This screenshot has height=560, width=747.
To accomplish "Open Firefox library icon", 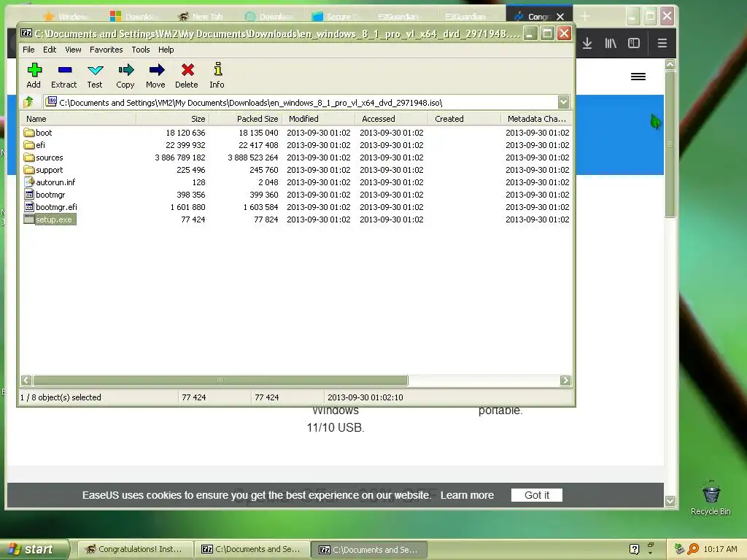I will [611, 43].
